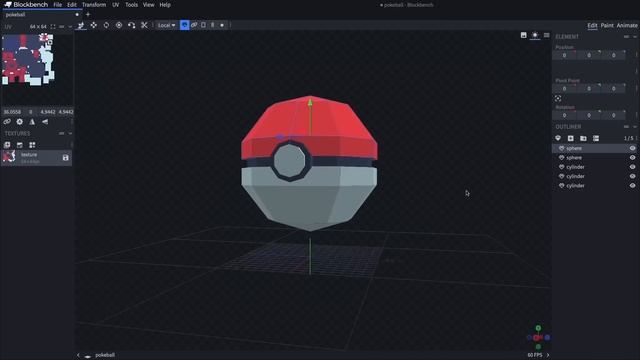Toggle visibility of the last cylinder row
Image resolution: width=640 pixels, height=360 pixels.
(x=632, y=186)
